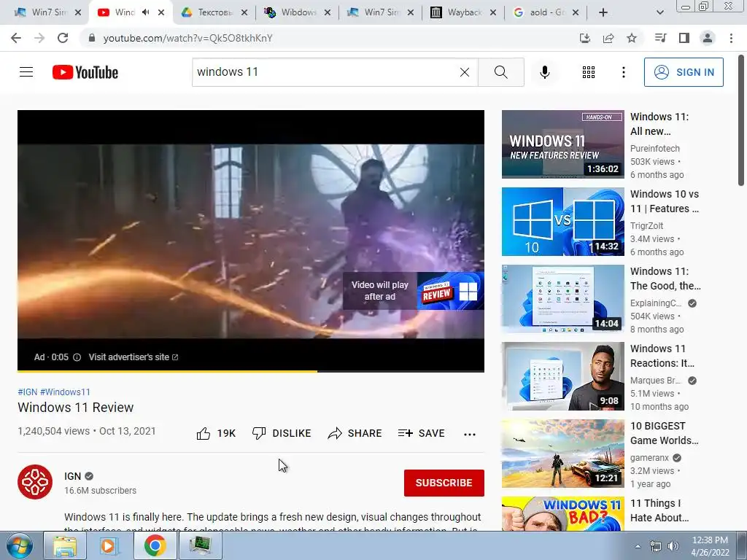This screenshot has width=747, height=560.
Task: Open Marques Brownlee Windows 11 Reactions thumbnail
Action: 562,376
